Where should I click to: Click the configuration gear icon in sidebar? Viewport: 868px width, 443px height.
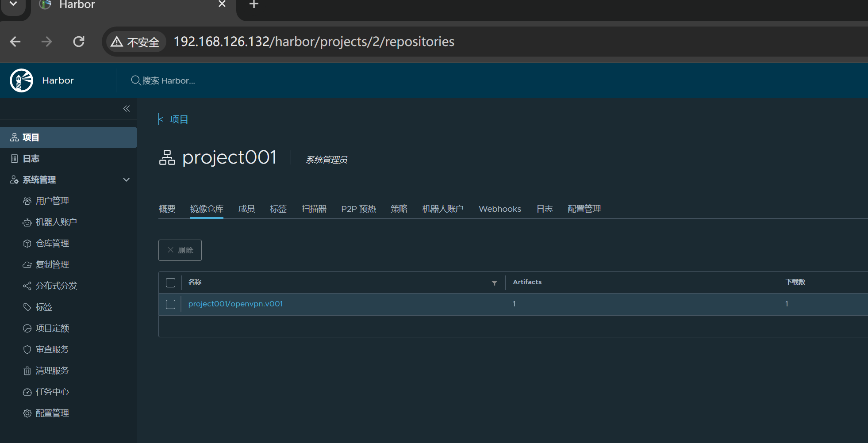[x=27, y=413]
